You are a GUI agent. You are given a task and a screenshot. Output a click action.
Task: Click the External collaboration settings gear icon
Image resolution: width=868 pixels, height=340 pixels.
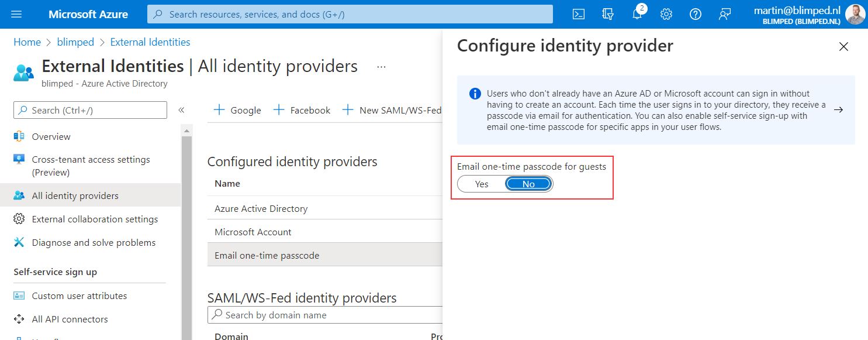pos(19,219)
